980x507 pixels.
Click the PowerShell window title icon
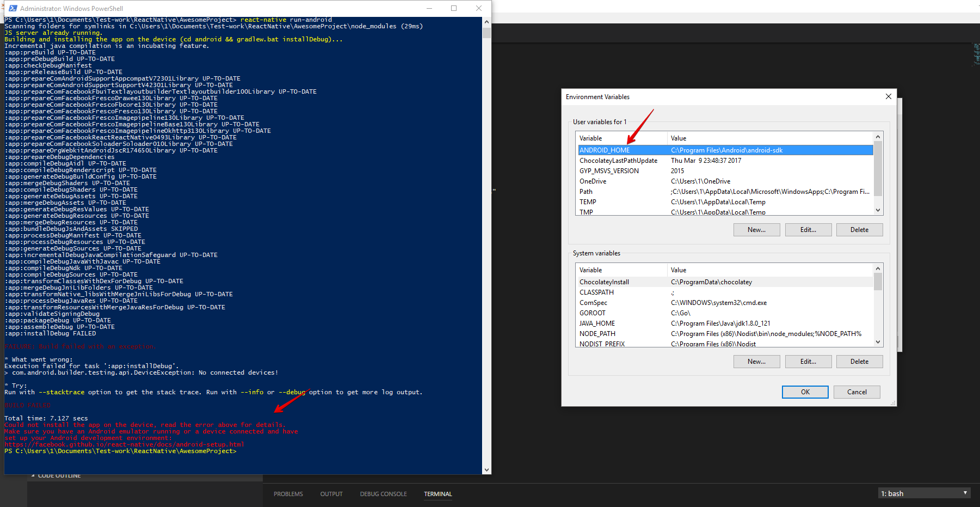[13, 8]
